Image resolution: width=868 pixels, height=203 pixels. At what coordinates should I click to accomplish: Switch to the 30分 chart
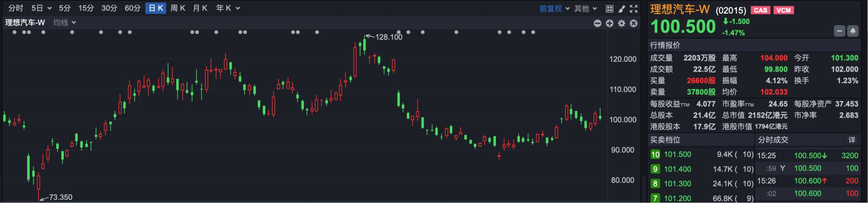tap(109, 8)
